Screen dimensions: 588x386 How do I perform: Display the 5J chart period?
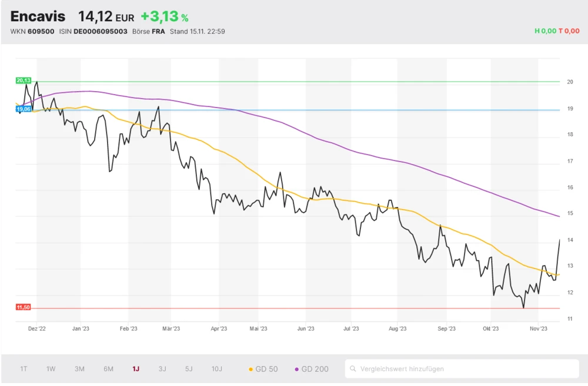pos(189,369)
